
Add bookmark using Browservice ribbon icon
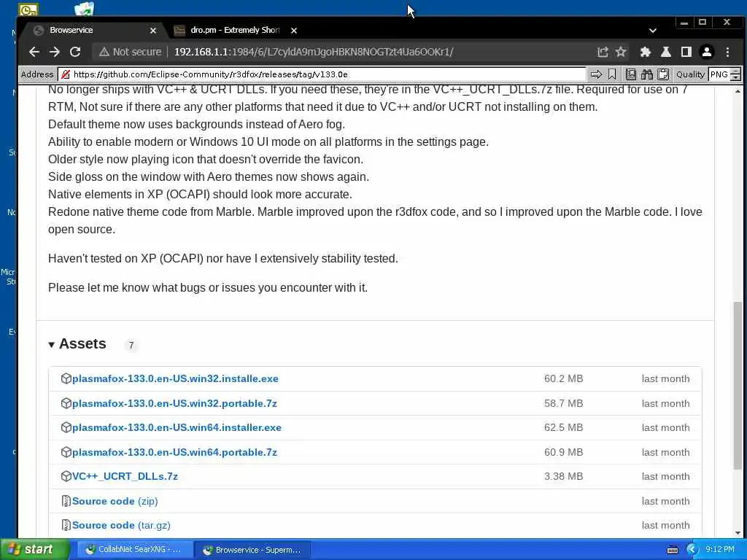coord(612,74)
